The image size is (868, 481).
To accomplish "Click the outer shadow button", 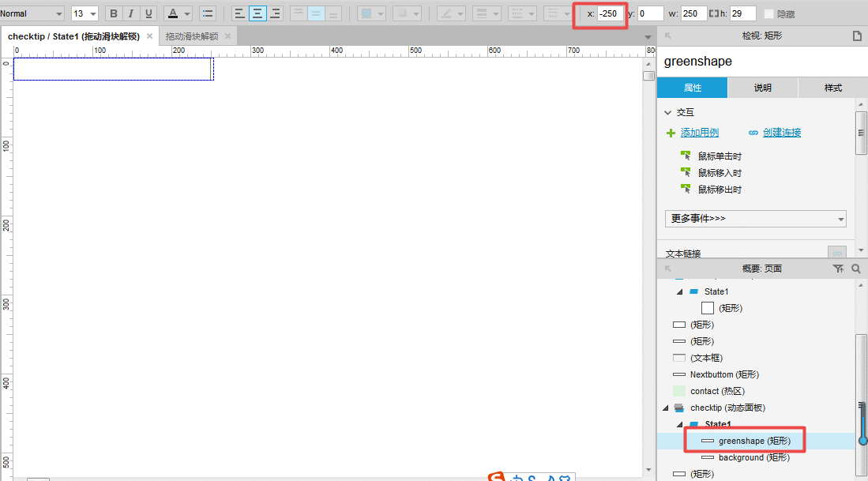I will (402, 13).
